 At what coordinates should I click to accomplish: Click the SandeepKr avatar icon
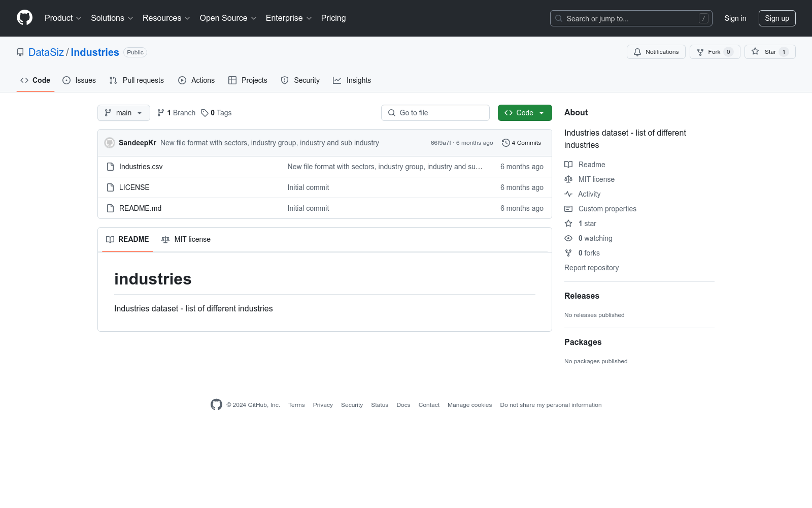(110, 143)
